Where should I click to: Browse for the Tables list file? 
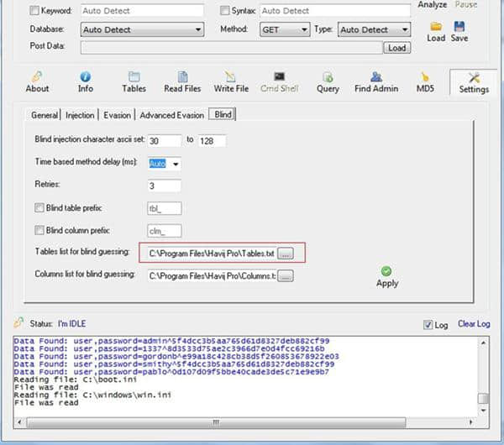(286, 252)
